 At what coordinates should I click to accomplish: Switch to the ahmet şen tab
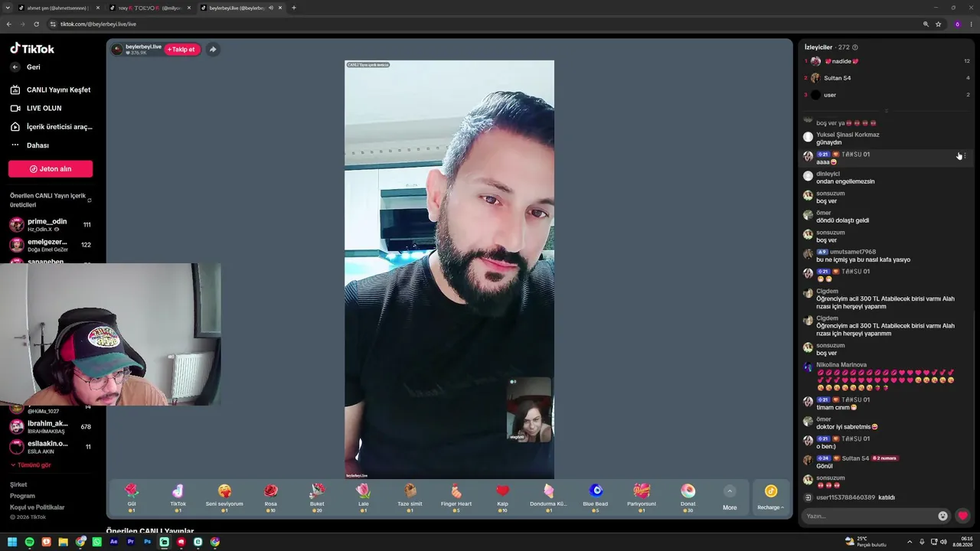pos(57,8)
